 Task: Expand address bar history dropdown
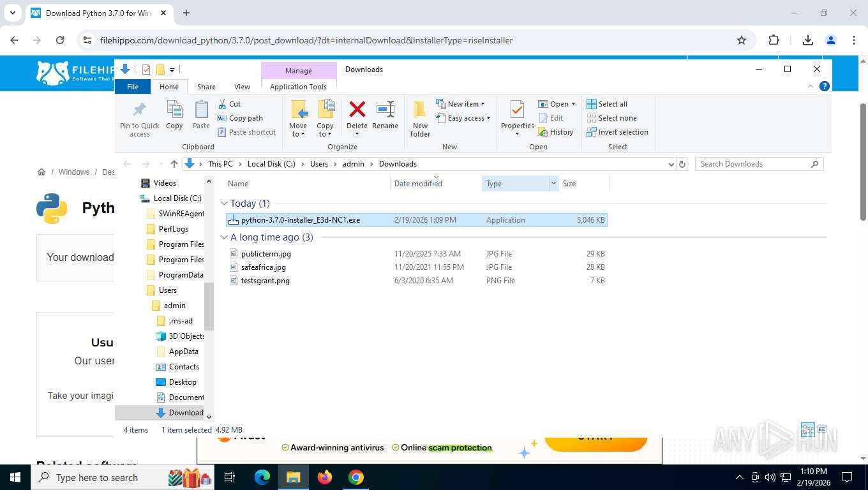click(671, 164)
